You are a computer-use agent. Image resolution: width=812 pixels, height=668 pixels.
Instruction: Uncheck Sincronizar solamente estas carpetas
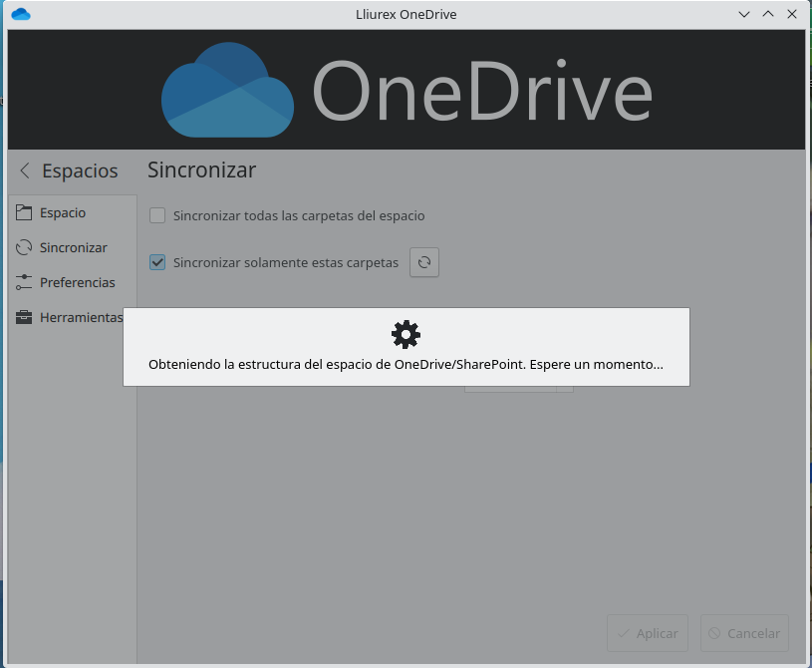click(157, 262)
